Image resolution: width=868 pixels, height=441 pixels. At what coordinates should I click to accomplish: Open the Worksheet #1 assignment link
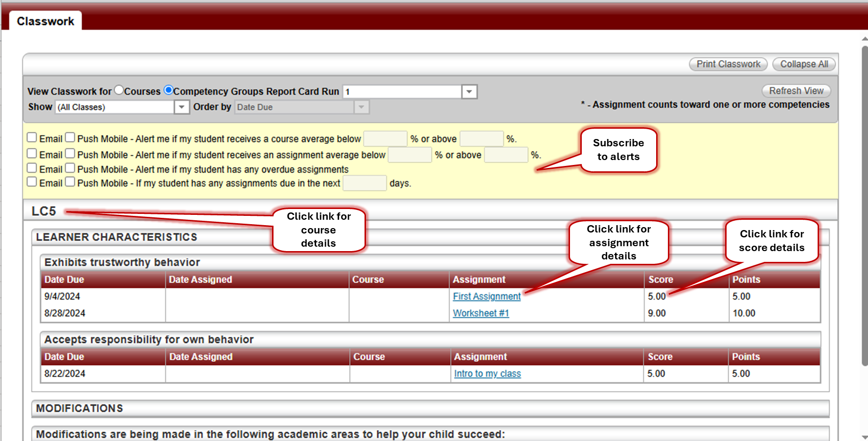(480, 313)
